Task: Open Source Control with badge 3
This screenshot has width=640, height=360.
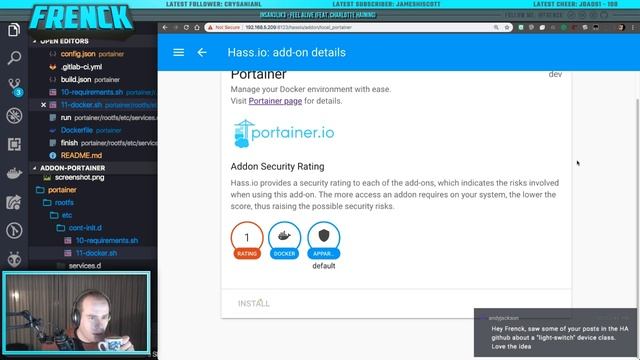Action: click(15, 87)
